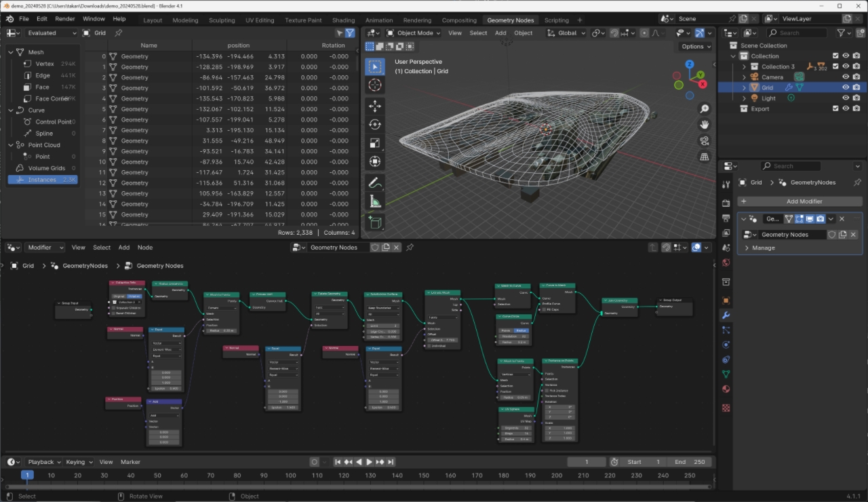Pin the properties editor context
This screenshot has width=868, height=502.
(857, 182)
